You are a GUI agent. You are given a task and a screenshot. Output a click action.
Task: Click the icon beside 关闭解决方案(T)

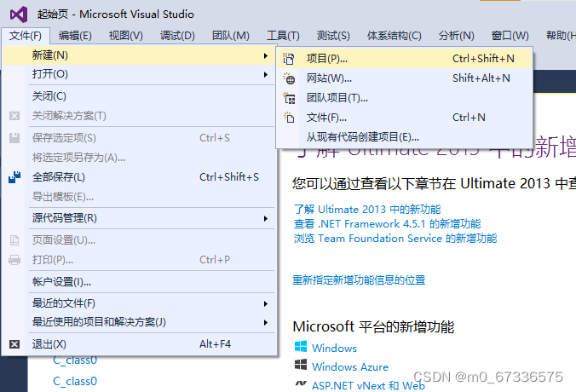coord(14,116)
